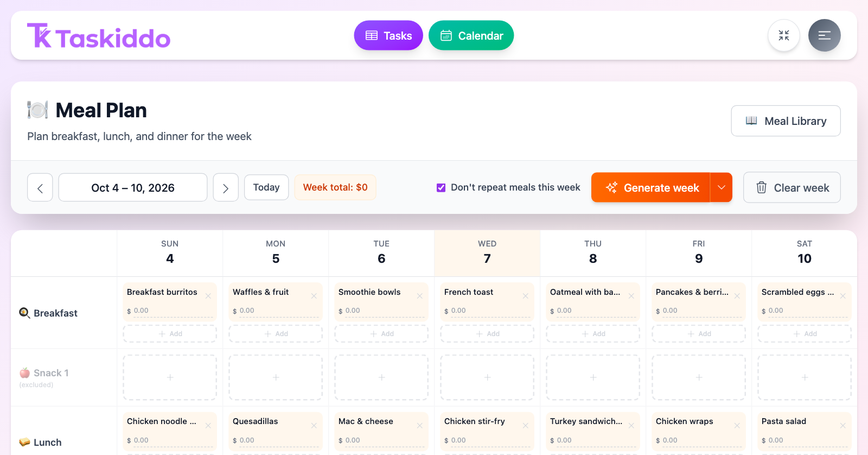Open the Oct 4 – 10, 2026 date picker
This screenshot has height=455, width=868.
point(133,187)
